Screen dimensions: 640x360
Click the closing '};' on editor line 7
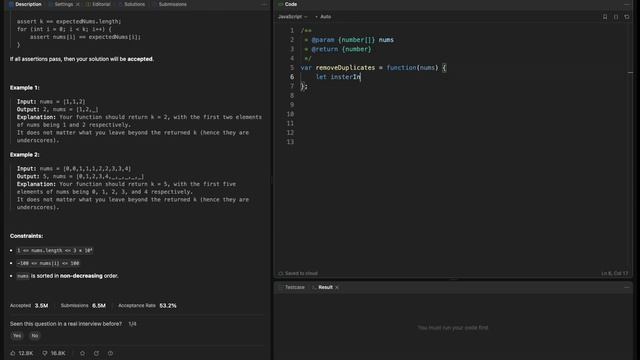[304, 86]
